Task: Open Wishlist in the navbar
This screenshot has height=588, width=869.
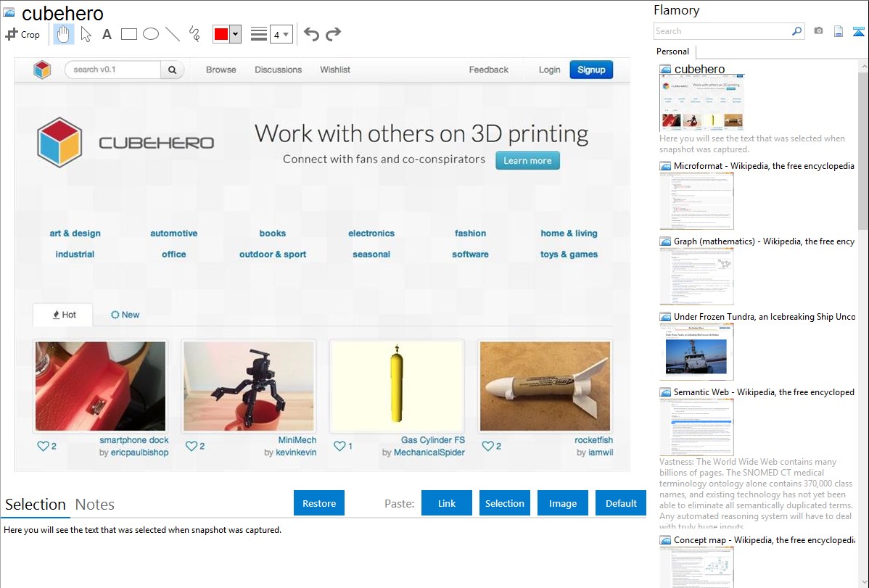Action: (x=334, y=70)
